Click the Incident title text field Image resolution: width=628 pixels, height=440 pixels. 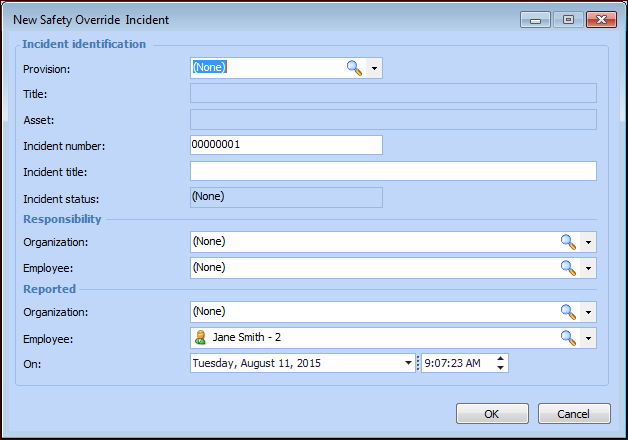pos(393,171)
